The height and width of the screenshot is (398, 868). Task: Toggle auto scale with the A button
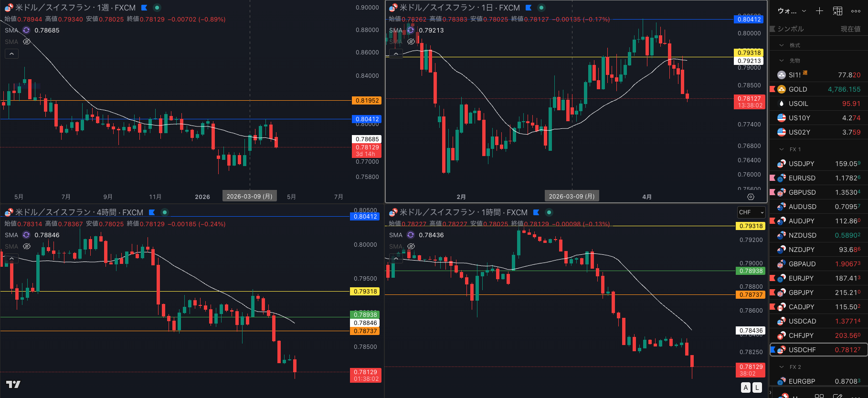point(746,388)
